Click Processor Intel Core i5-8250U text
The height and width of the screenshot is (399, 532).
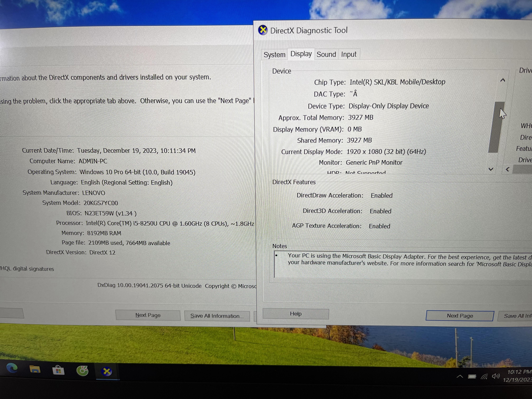tap(155, 223)
